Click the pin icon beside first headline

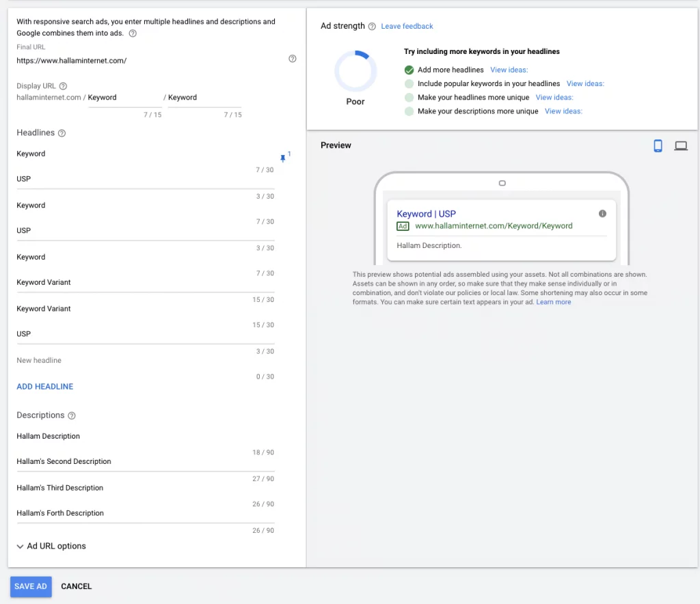coord(283,159)
